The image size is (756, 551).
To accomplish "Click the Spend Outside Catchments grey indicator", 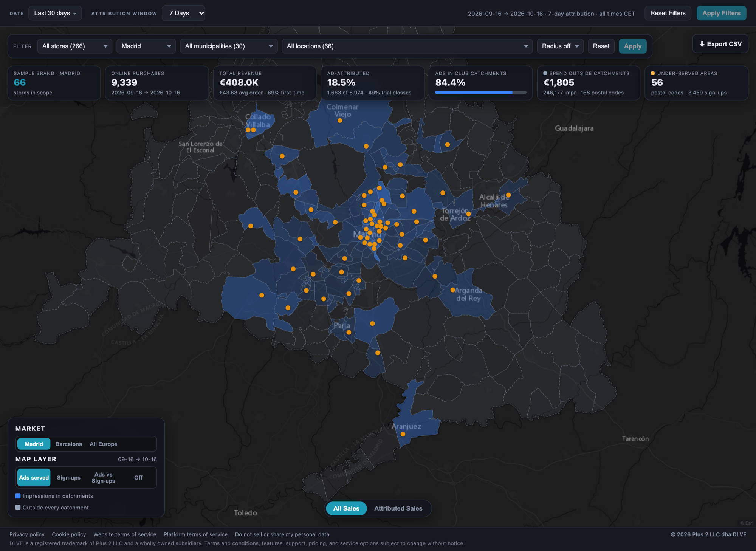I will 545,73.
